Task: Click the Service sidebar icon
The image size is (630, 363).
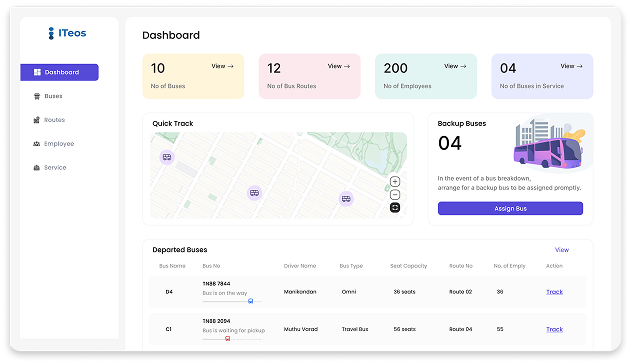Action: [37, 167]
